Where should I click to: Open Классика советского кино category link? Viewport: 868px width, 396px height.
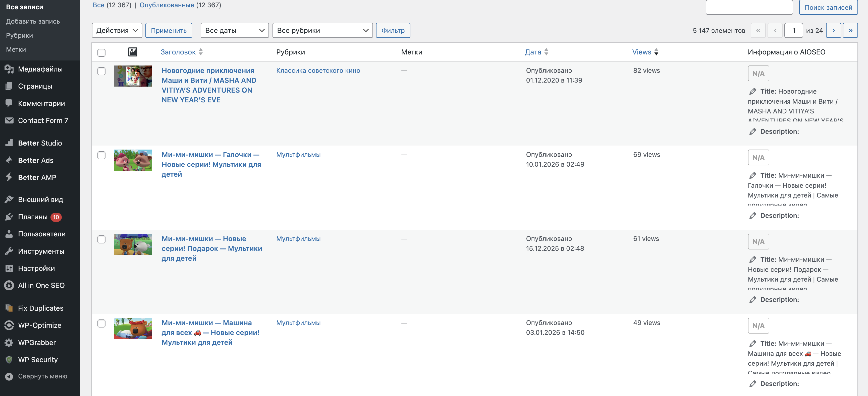coord(318,70)
